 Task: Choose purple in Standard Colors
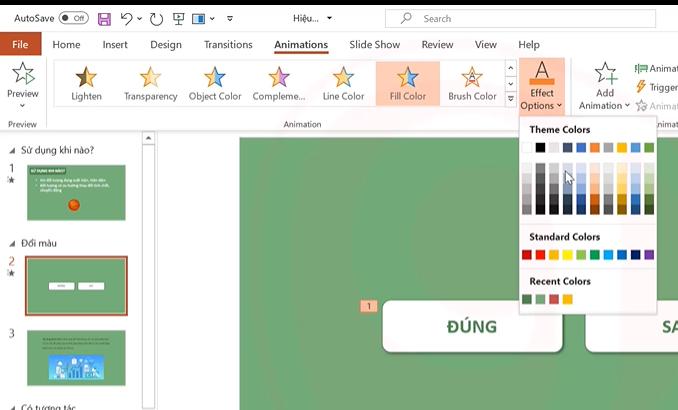point(649,255)
